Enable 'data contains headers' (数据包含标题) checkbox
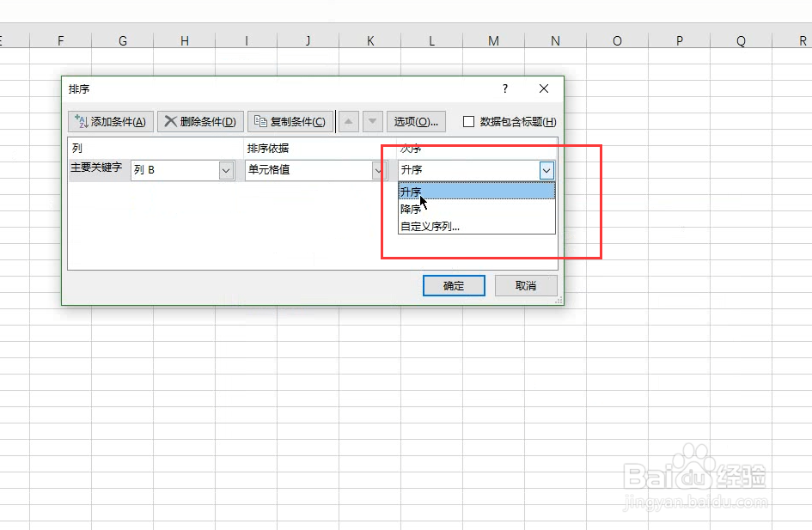The height and width of the screenshot is (530, 812). pyautogui.click(x=468, y=122)
